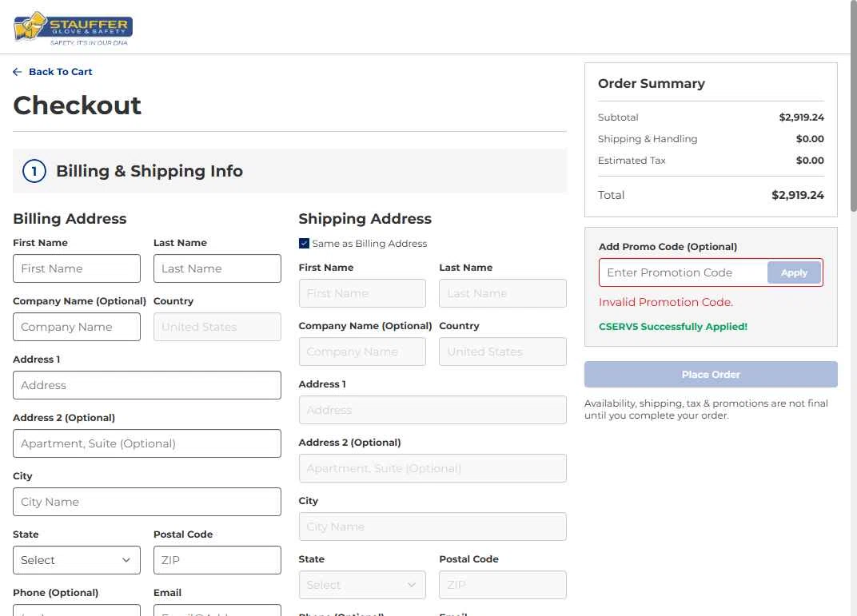The height and width of the screenshot is (616, 857).
Task: Click shipping City Name field
Action: [x=432, y=527]
